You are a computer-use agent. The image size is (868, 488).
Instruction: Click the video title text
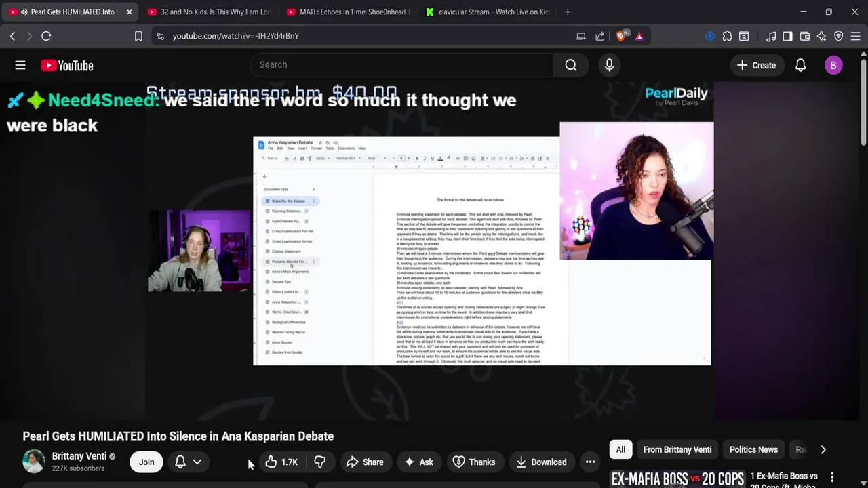click(x=178, y=436)
